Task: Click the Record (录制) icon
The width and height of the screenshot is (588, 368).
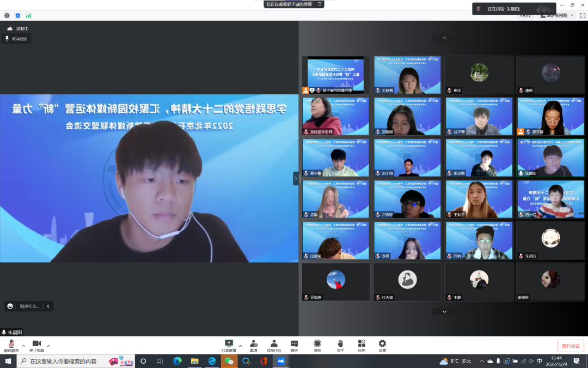Action: pos(317,344)
